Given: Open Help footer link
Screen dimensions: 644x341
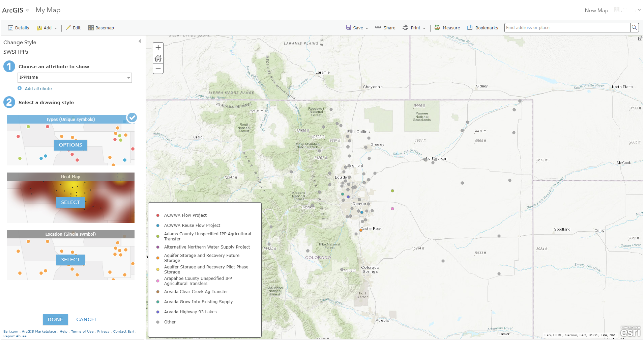Looking at the screenshot, I should coord(63,332).
